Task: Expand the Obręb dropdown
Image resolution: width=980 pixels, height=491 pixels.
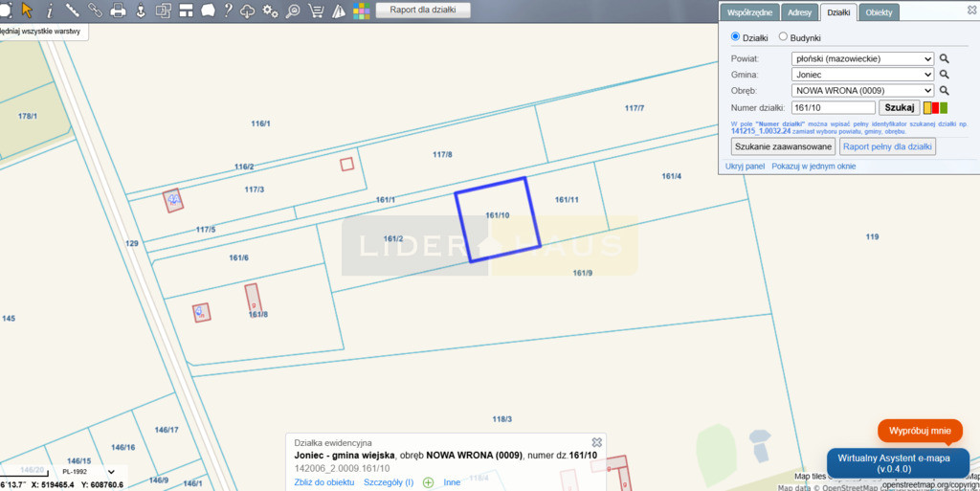Action: (x=862, y=91)
